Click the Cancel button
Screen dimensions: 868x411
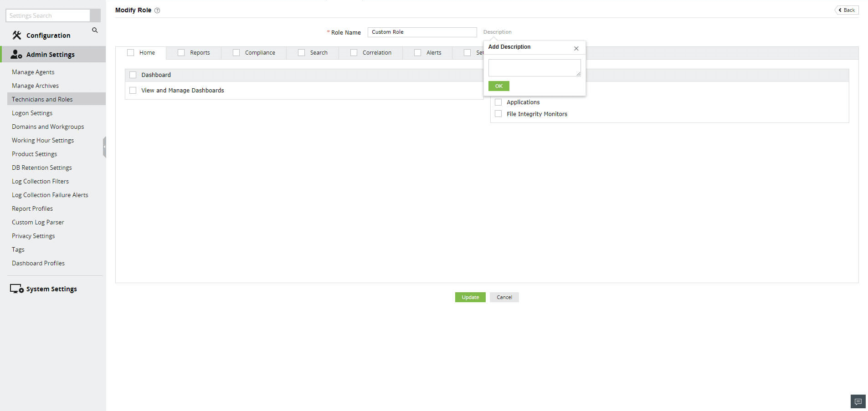point(504,297)
